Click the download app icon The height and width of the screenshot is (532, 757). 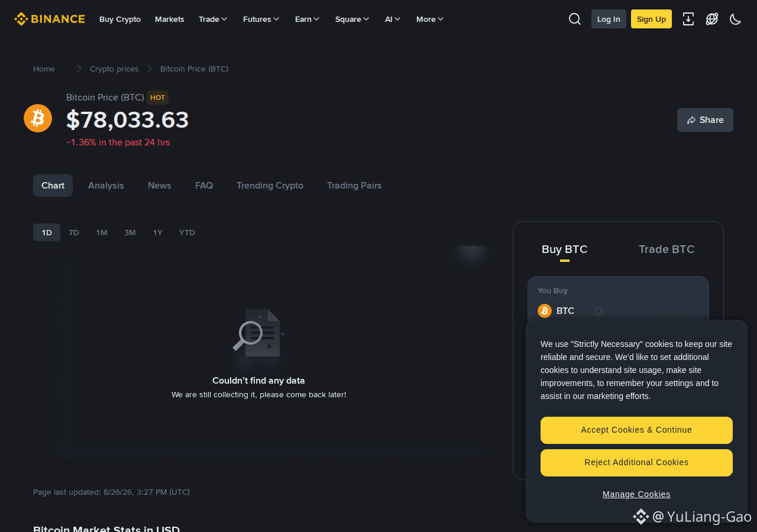coord(688,19)
